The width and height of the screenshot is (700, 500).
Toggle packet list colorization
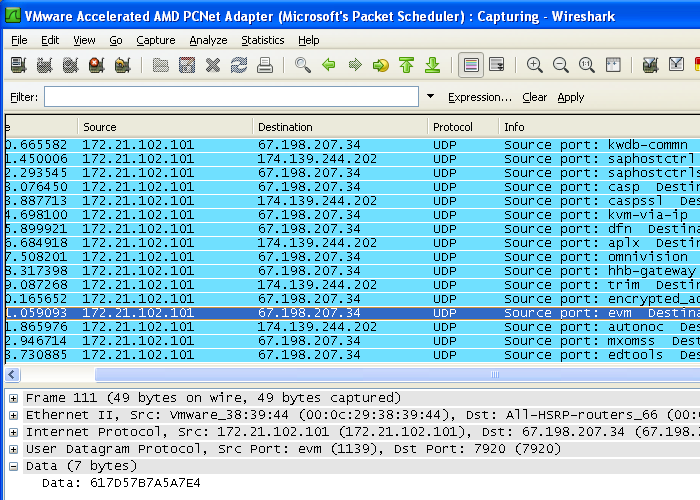click(x=471, y=65)
